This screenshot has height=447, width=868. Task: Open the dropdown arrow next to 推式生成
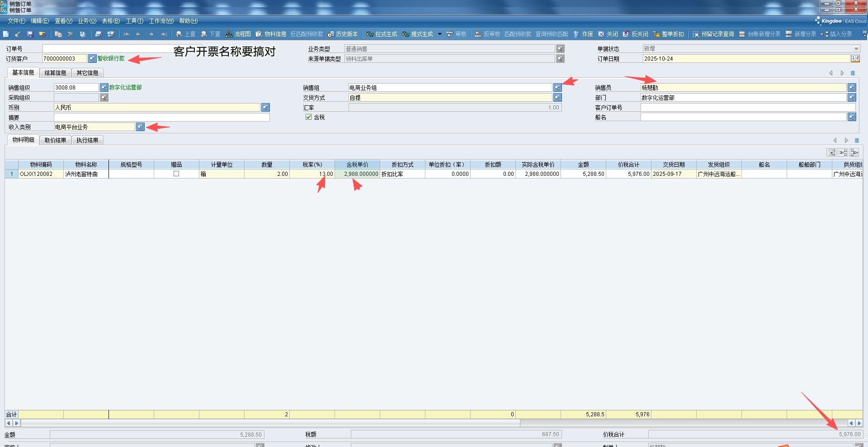(x=439, y=34)
